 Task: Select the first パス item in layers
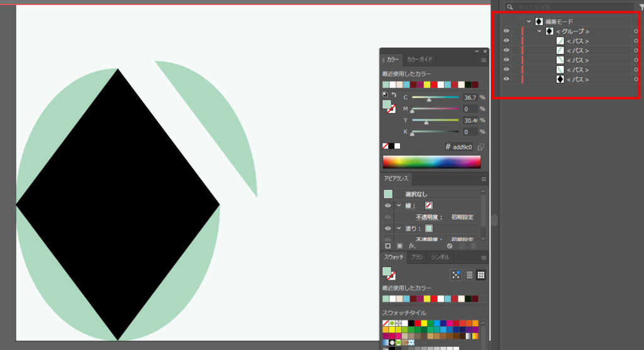click(x=577, y=41)
